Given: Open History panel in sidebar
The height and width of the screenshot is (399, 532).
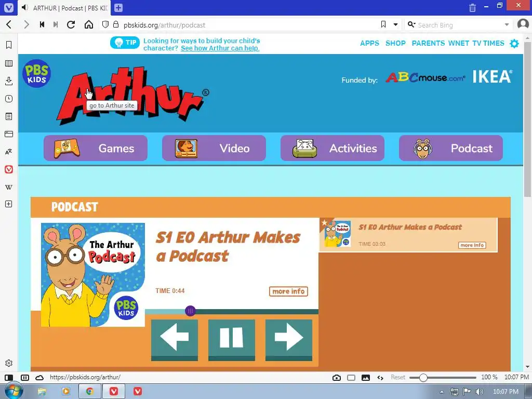Looking at the screenshot, I should 9,99.
